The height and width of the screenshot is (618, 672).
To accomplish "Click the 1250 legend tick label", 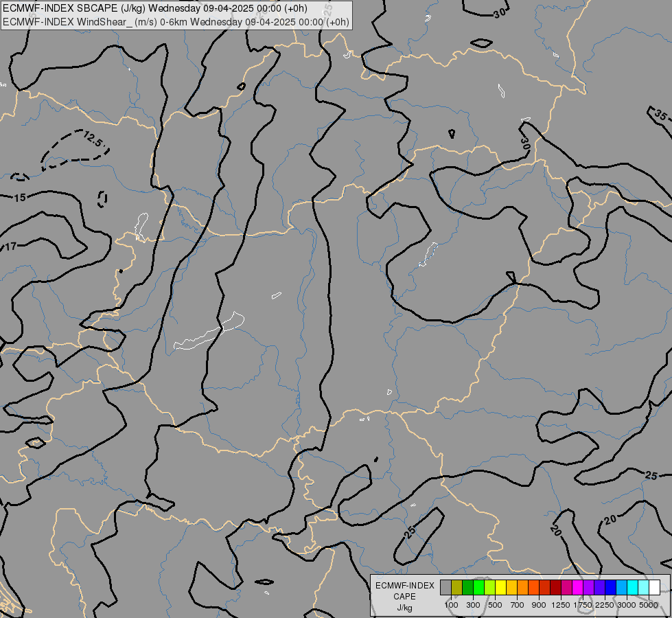I will pyautogui.click(x=561, y=605).
